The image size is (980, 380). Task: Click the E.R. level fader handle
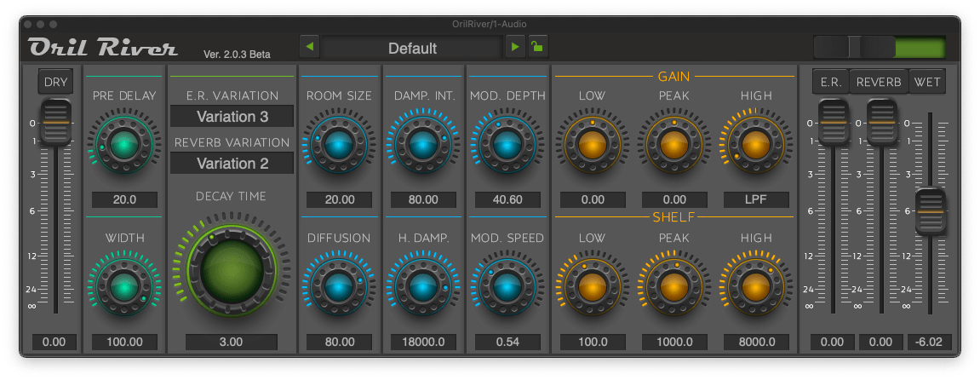834,123
